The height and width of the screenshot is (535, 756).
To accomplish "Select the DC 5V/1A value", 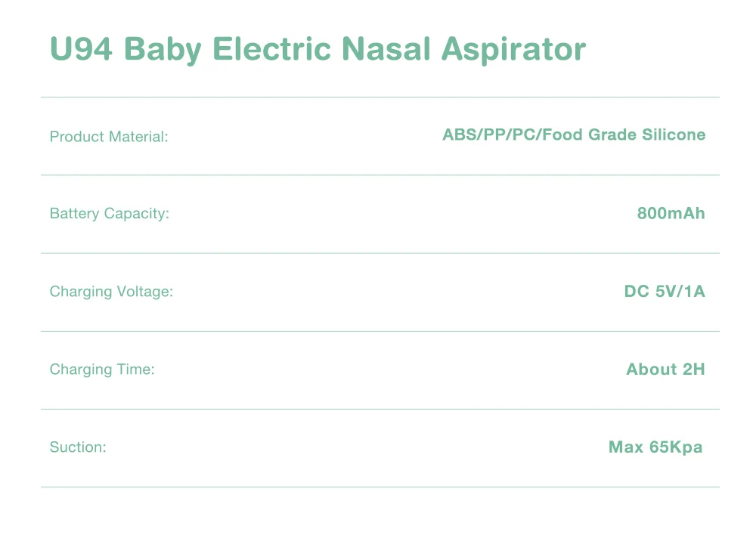I will tap(665, 291).
